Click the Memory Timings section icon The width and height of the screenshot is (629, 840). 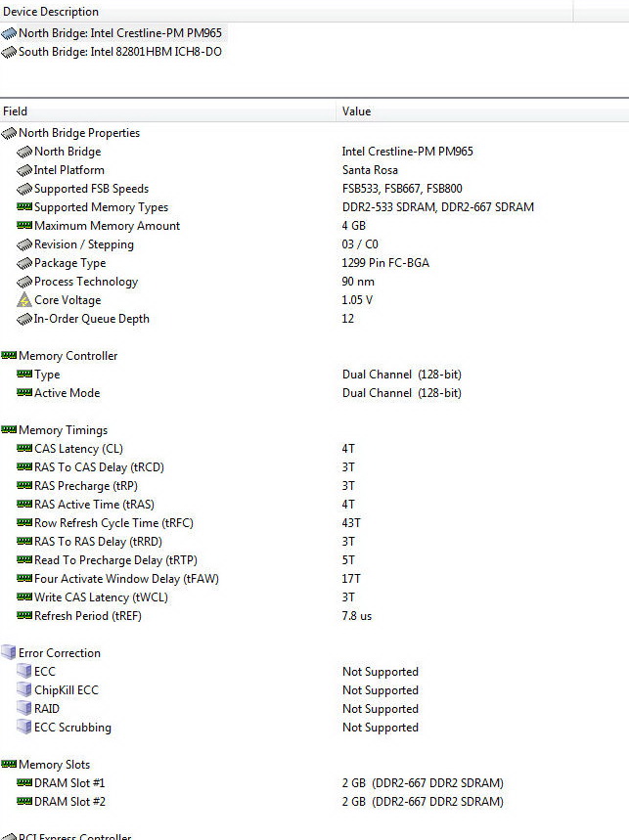click(x=10, y=430)
